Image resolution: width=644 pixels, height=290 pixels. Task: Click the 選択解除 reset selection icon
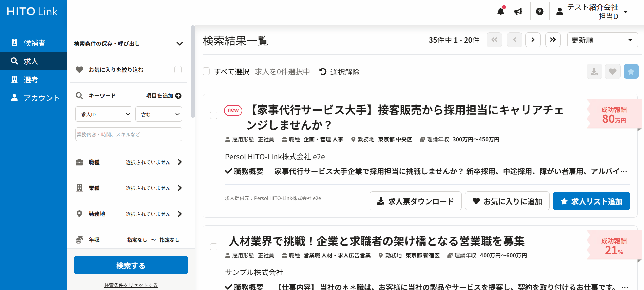point(323,72)
